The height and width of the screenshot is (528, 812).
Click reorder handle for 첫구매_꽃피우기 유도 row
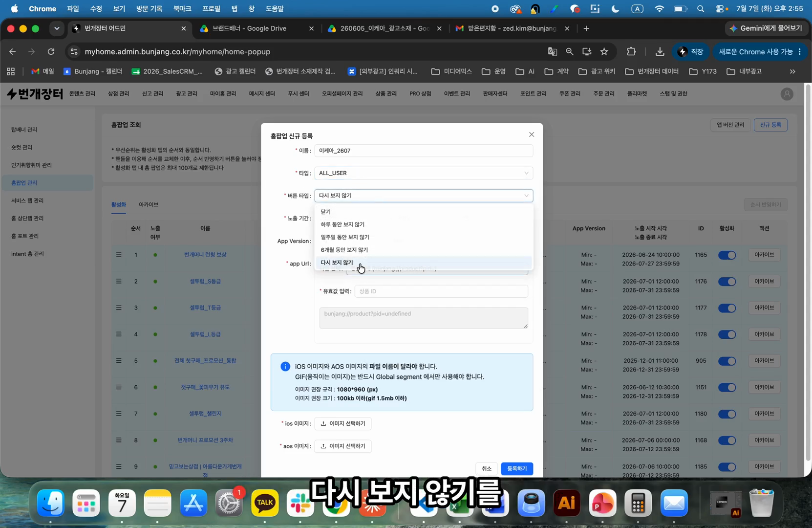(x=119, y=387)
